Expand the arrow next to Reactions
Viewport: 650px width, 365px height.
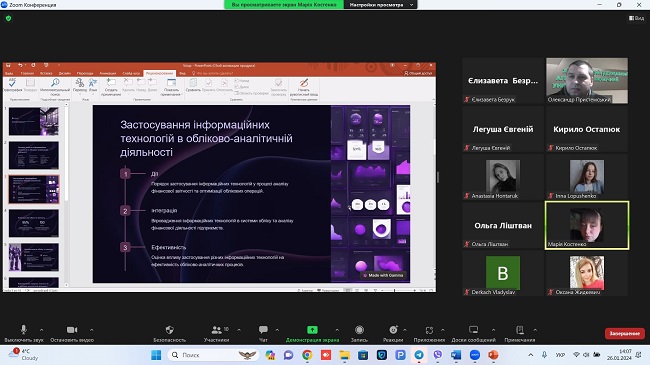(405, 330)
